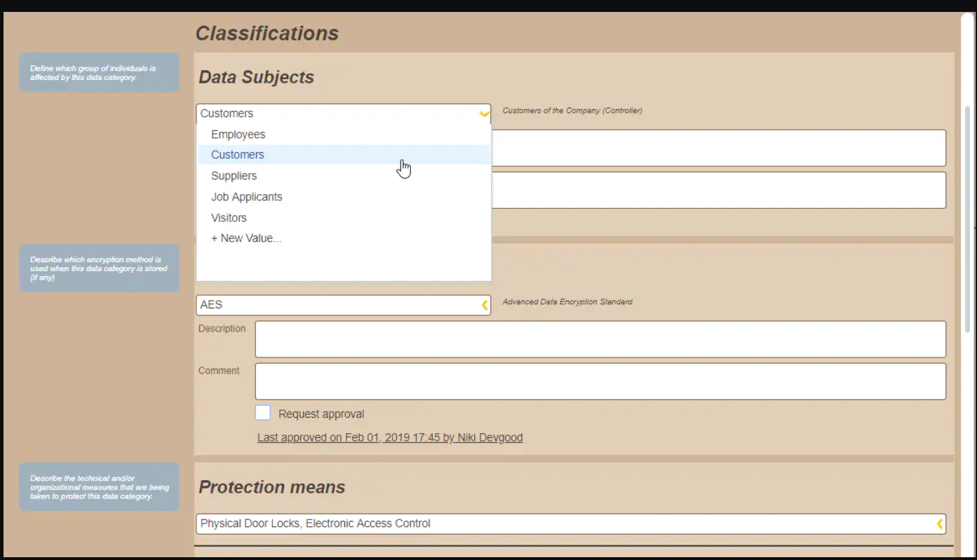Click the Comment input field
This screenshot has width=977, height=560.
(x=600, y=381)
